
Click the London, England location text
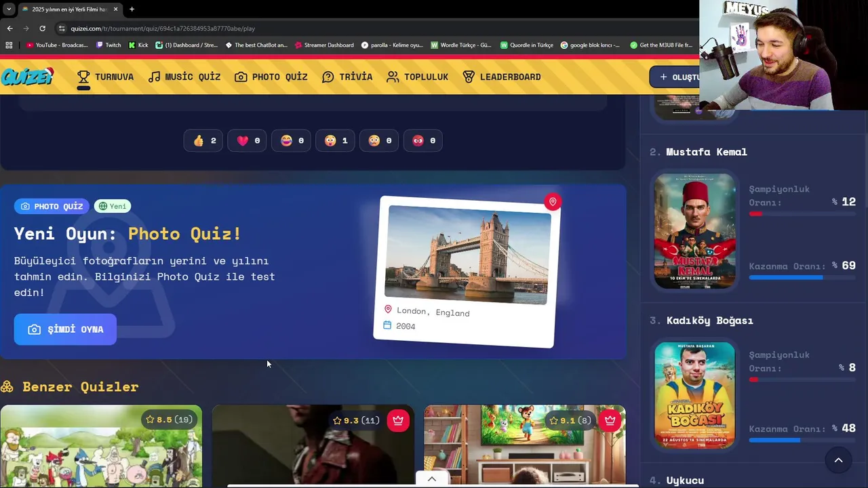coord(433,311)
